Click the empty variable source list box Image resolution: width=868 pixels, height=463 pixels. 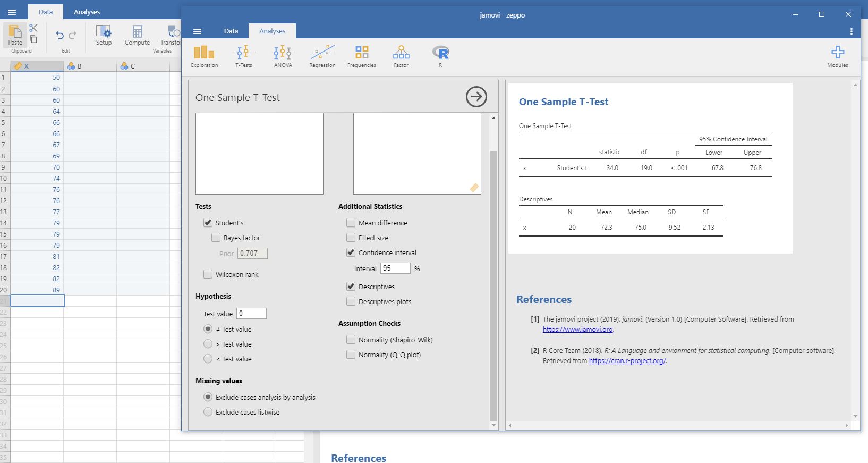click(259, 153)
